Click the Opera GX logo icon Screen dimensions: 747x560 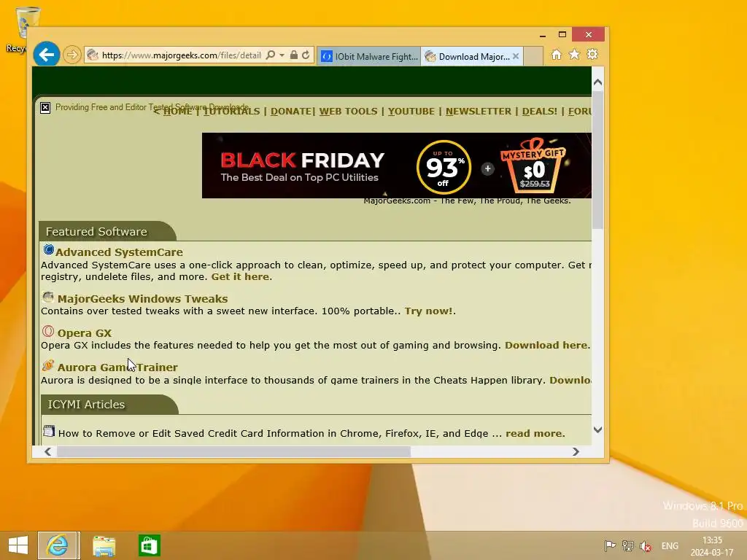pos(47,331)
